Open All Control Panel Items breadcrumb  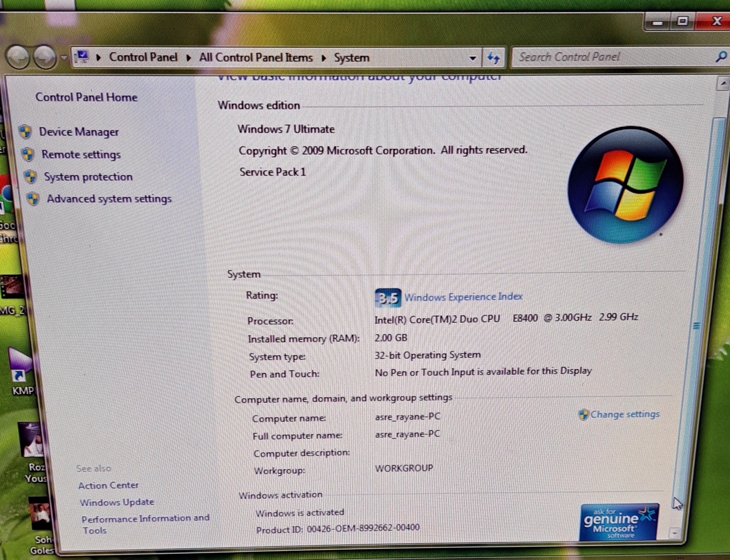tap(256, 58)
